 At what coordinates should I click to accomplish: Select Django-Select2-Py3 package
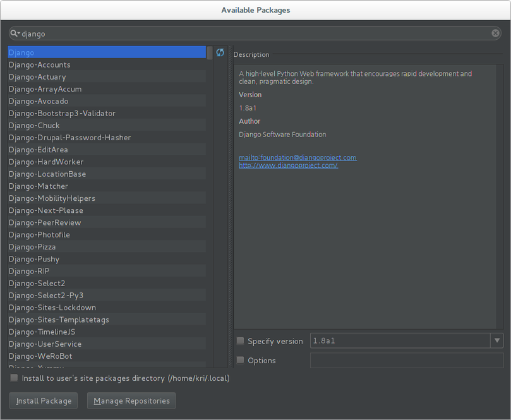(107, 295)
